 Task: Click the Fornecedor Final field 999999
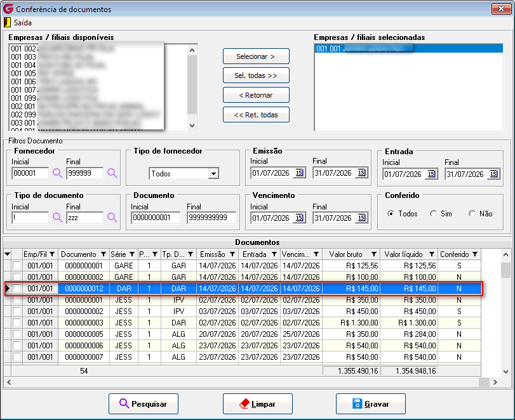(x=84, y=173)
